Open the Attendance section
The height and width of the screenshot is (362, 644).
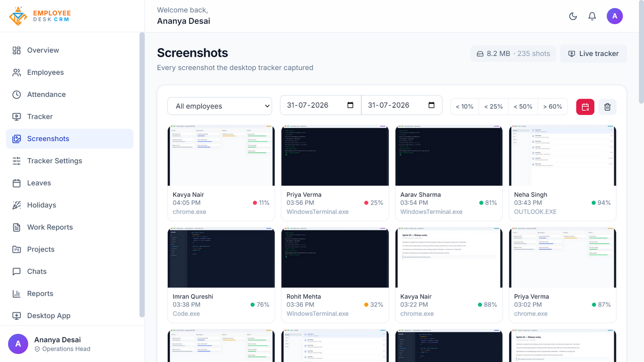coord(70,94)
